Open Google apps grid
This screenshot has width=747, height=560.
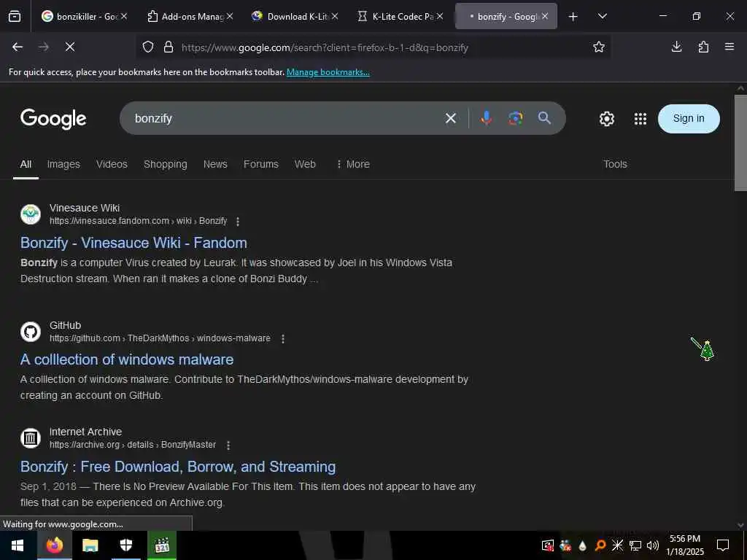point(640,119)
